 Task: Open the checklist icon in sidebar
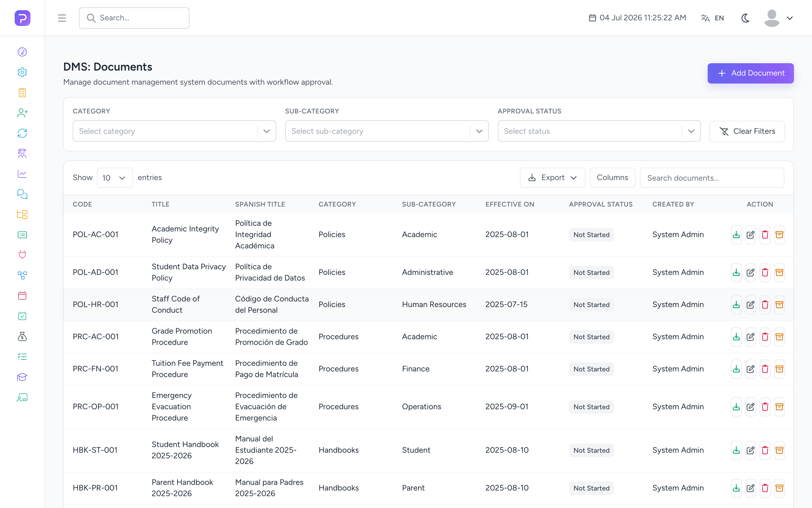[22, 357]
